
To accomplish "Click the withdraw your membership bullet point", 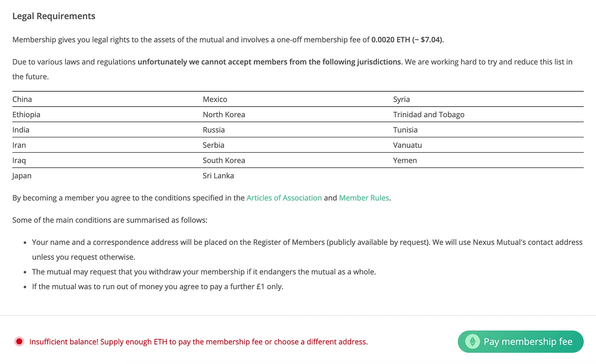I will click(204, 272).
